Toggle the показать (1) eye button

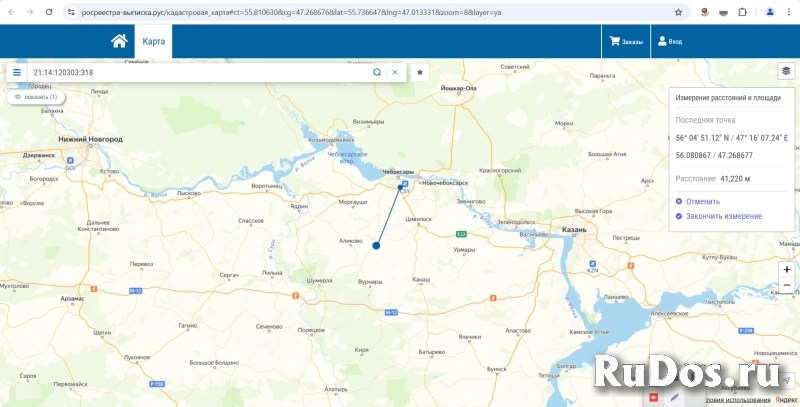coord(36,97)
